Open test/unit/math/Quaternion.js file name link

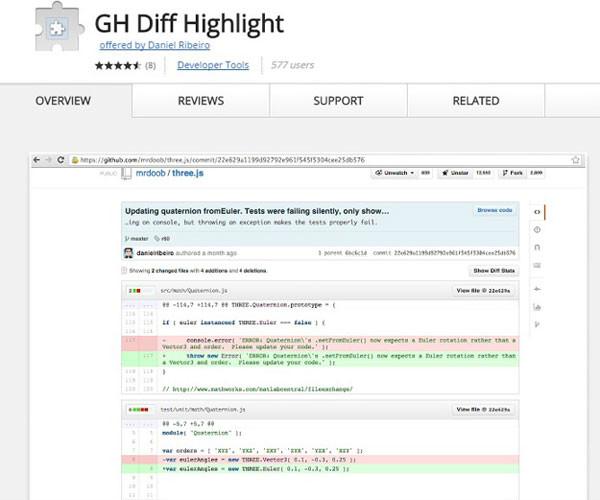pyautogui.click(x=203, y=410)
